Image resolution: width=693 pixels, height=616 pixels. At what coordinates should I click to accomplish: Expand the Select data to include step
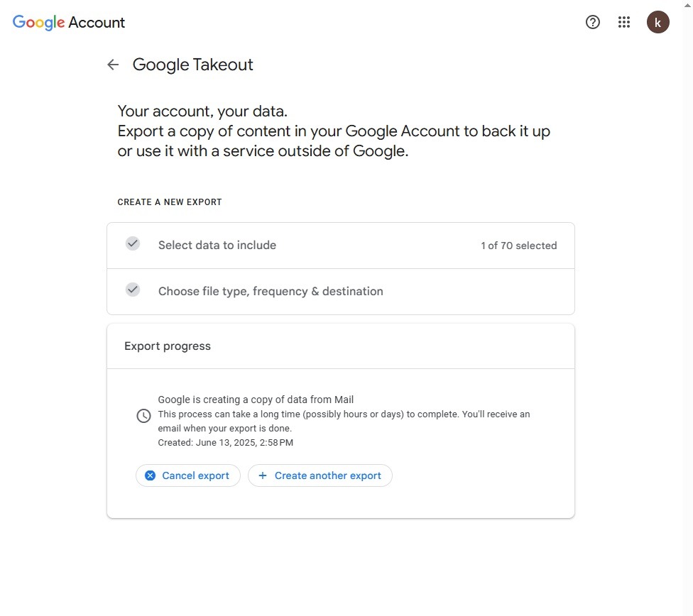click(x=340, y=246)
